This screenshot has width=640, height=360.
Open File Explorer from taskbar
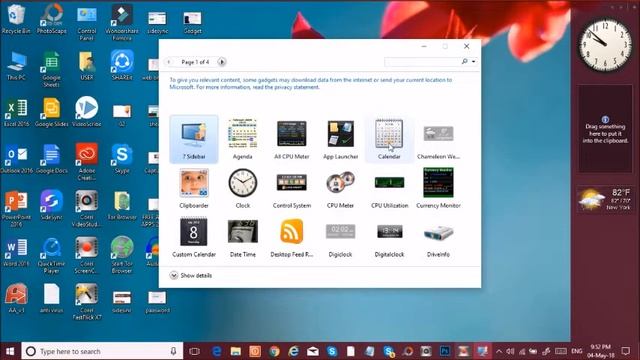coord(236,351)
